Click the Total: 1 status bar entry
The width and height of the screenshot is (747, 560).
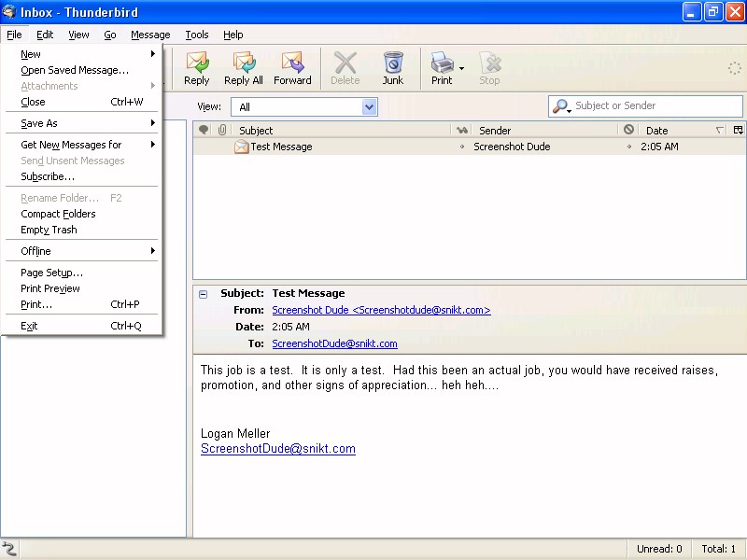pos(718,549)
